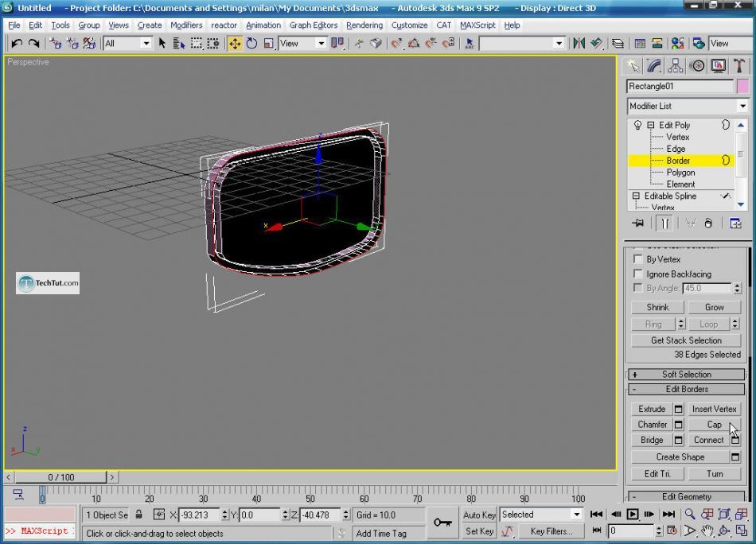The image size is (756, 544).
Task: Click Get Stack Selection button
Action: (686, 340)
